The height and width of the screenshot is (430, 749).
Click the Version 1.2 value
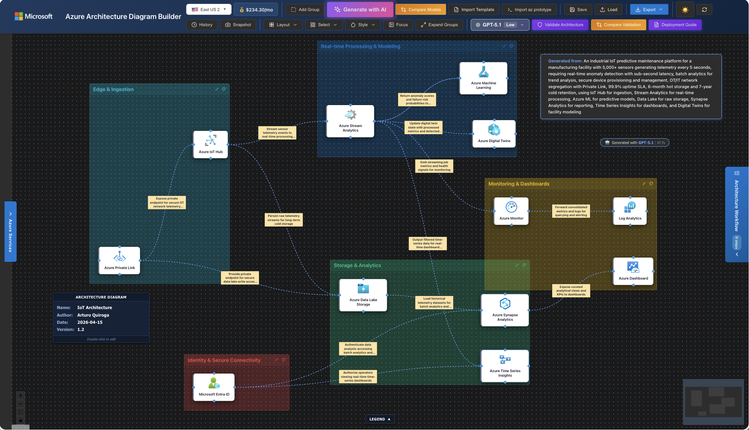81,330
